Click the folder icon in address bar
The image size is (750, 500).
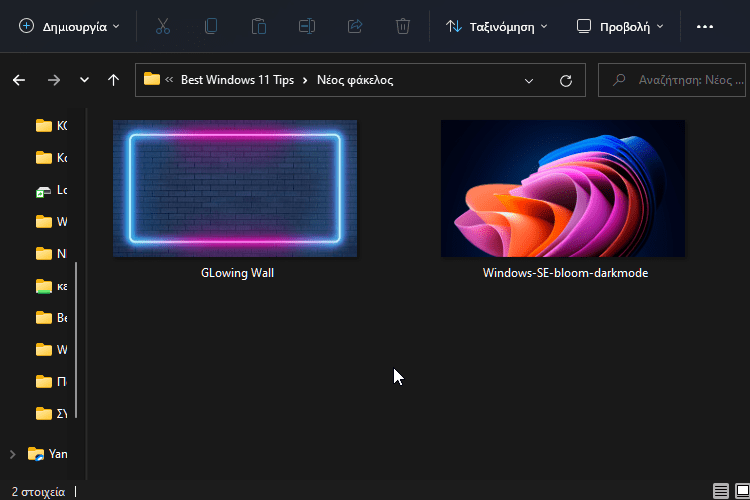tap(152, 79)
